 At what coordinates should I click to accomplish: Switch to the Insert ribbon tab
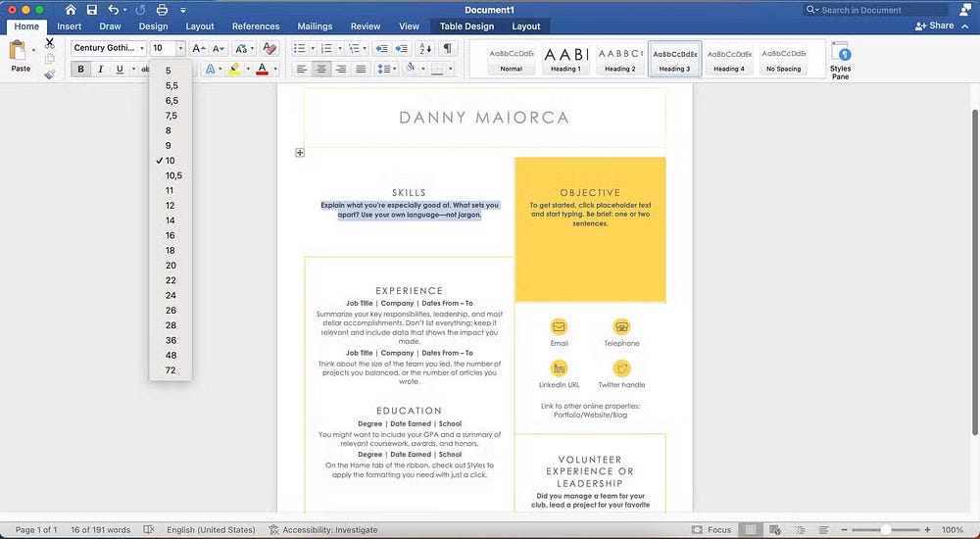pos(69,26)
